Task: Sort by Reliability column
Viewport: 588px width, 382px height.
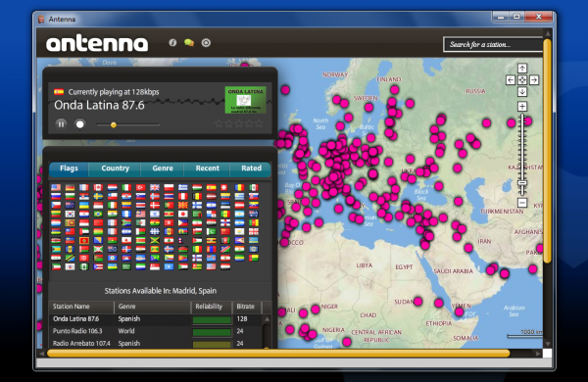Action: pyautogui.click(x=212, y=307)
